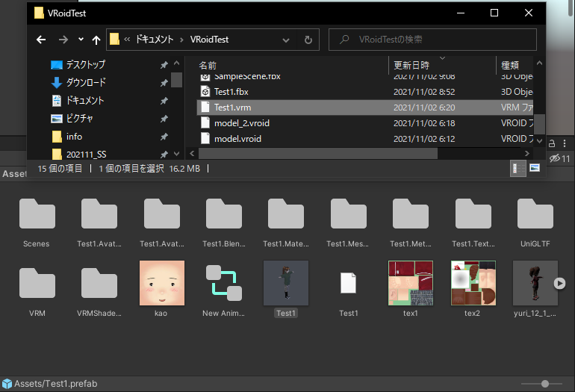Open the address bar history dropdown
Screen dimensions: 575x392
point(287,40)
